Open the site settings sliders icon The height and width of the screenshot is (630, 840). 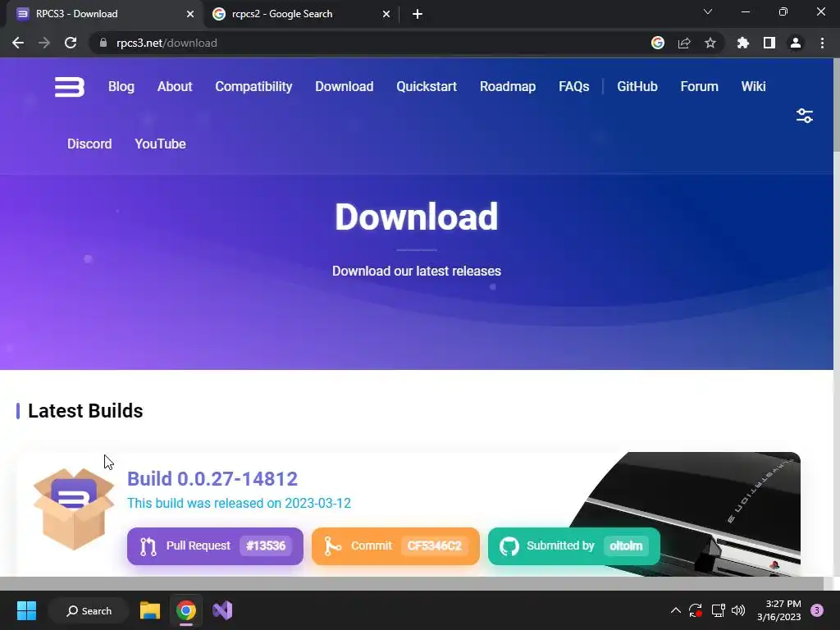pos(805,116)
